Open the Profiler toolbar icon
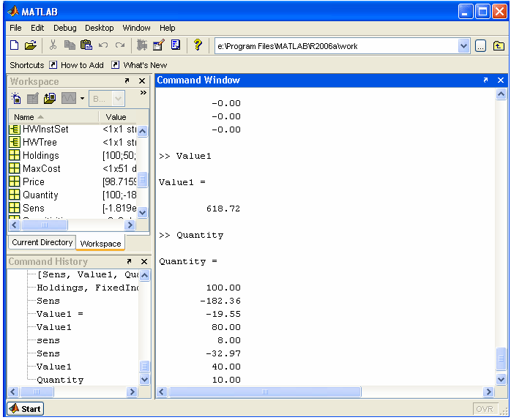 176,45
